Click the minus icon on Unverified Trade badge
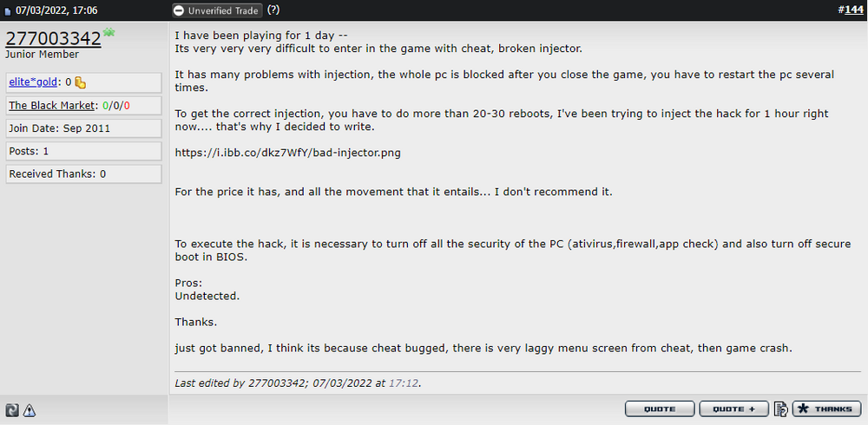The width and height of the screenshot is (868, 425). [x=180, y=10]
